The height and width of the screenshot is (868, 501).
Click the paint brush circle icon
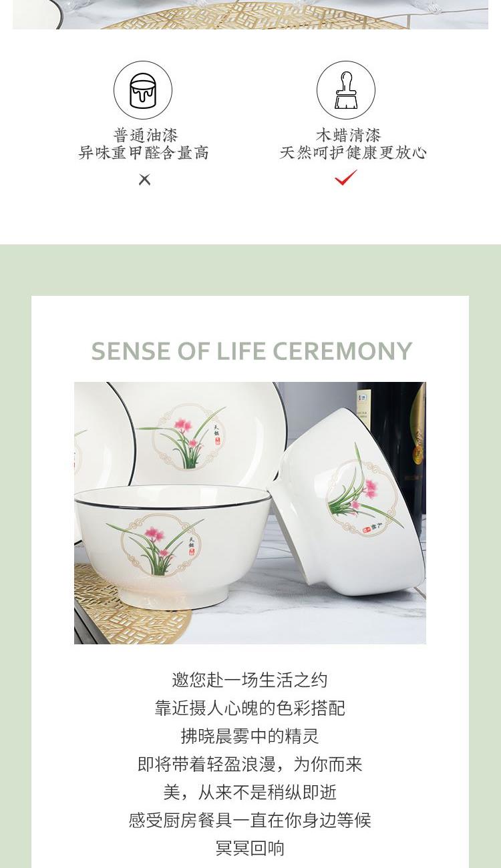(346, 90)
